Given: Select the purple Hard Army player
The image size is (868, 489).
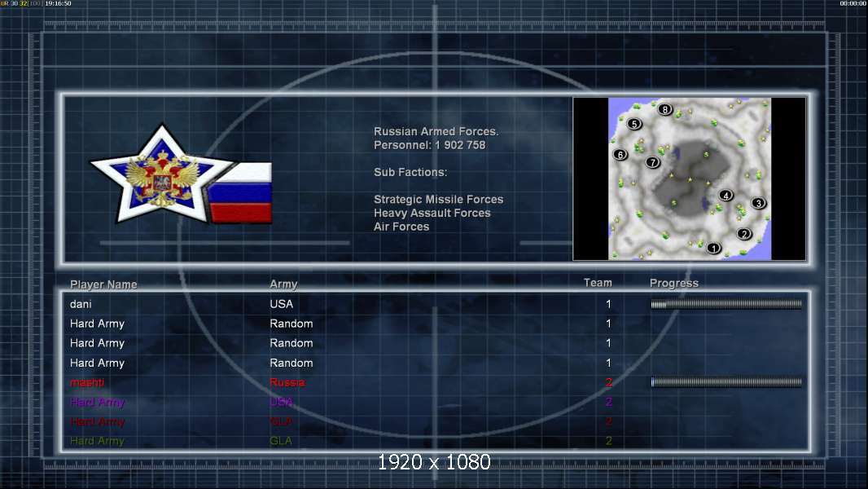Looking at the screenshot, I should [98, 403].
